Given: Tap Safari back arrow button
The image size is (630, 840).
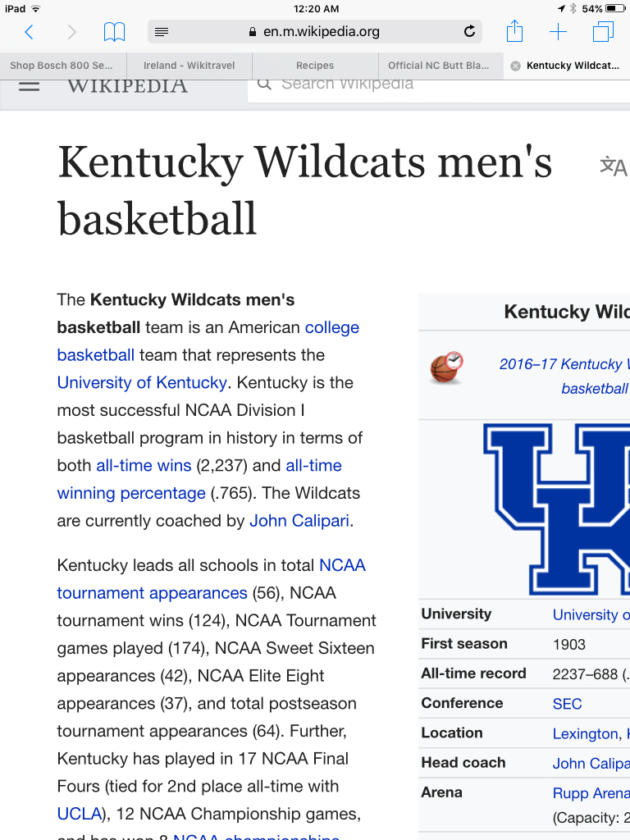Looking at the screenshot, I should click(30, 32).
